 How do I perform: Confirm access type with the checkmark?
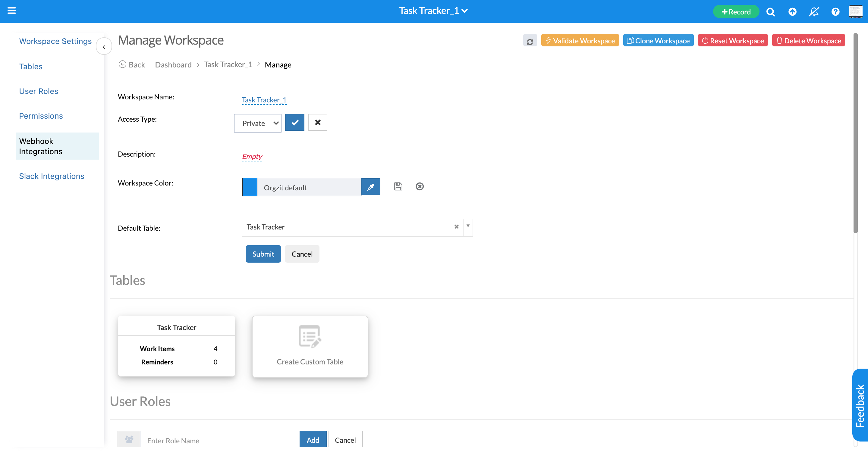click(x=294, y=122)
